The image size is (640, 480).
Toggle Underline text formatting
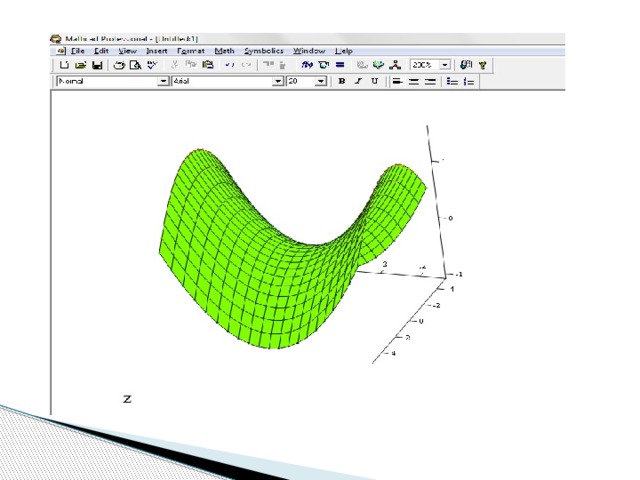click(x=374, y=82)
